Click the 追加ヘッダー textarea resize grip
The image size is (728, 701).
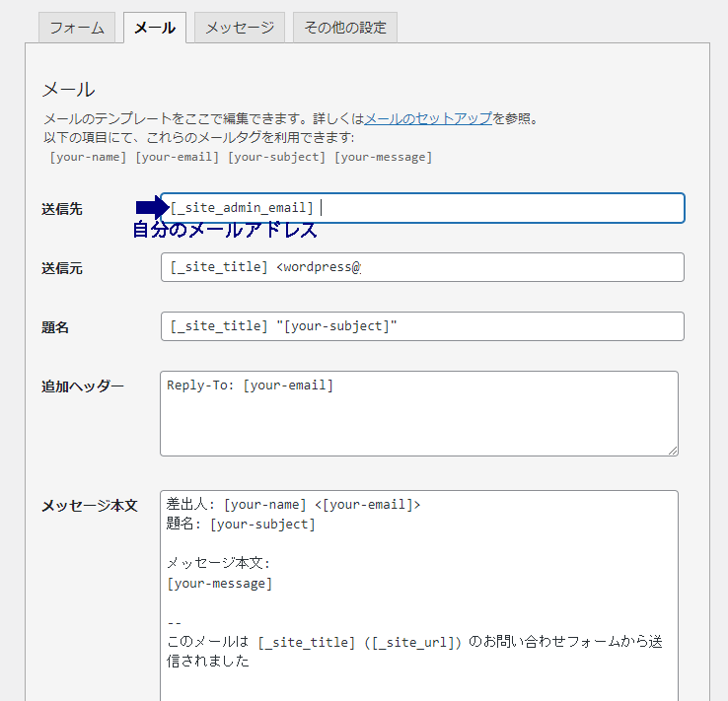click(x=673, y=451)
